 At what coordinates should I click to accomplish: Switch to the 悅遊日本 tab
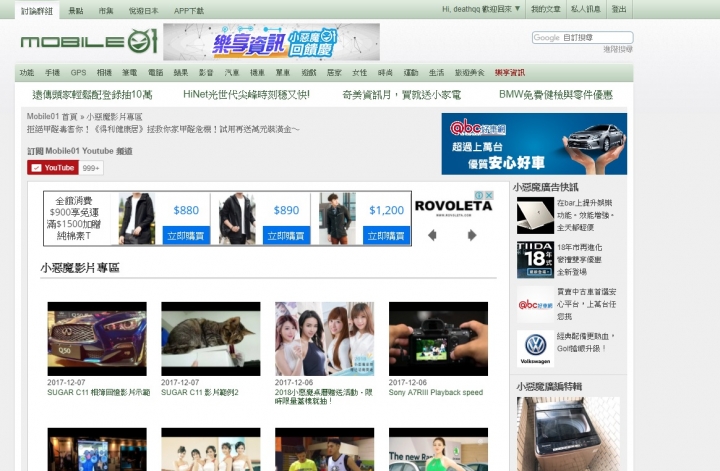[x=144, y=11]
